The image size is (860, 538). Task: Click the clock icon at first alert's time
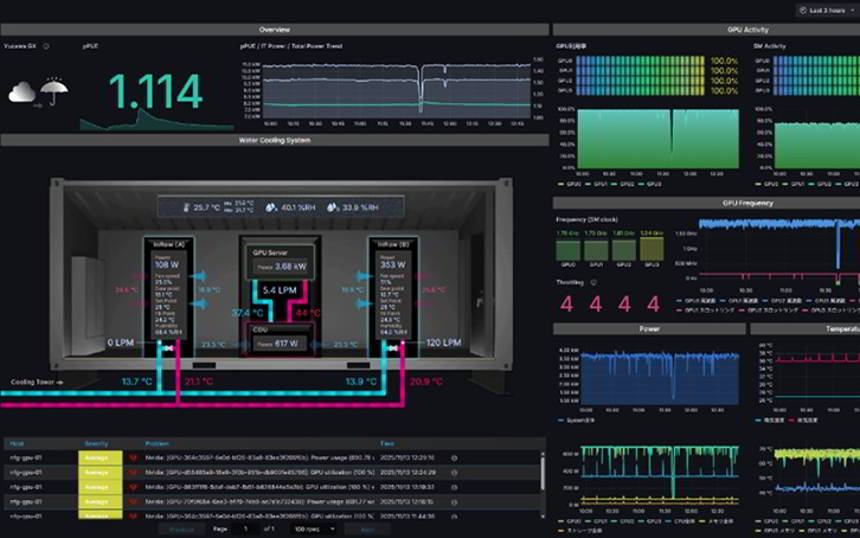pyautogui.click(x=454, y=457)
